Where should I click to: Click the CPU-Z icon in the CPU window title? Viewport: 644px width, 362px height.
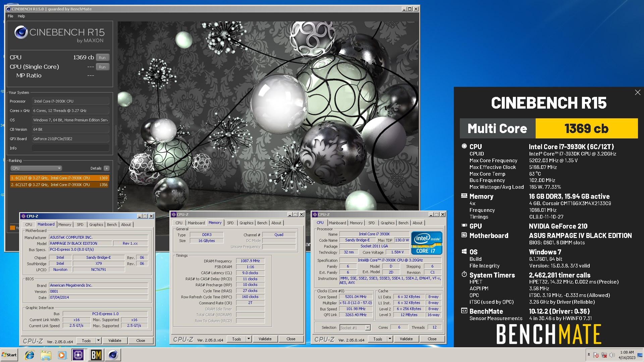[x=315, y=215]
